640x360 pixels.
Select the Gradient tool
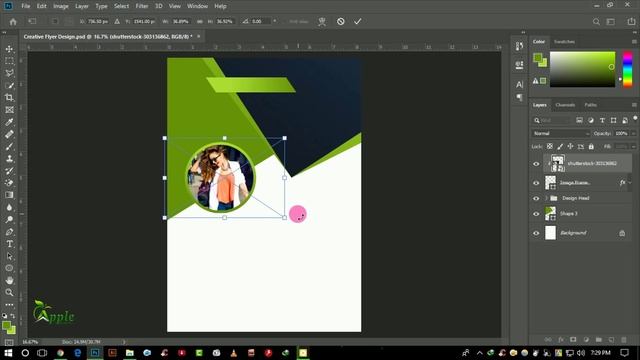tap(9, 195)
